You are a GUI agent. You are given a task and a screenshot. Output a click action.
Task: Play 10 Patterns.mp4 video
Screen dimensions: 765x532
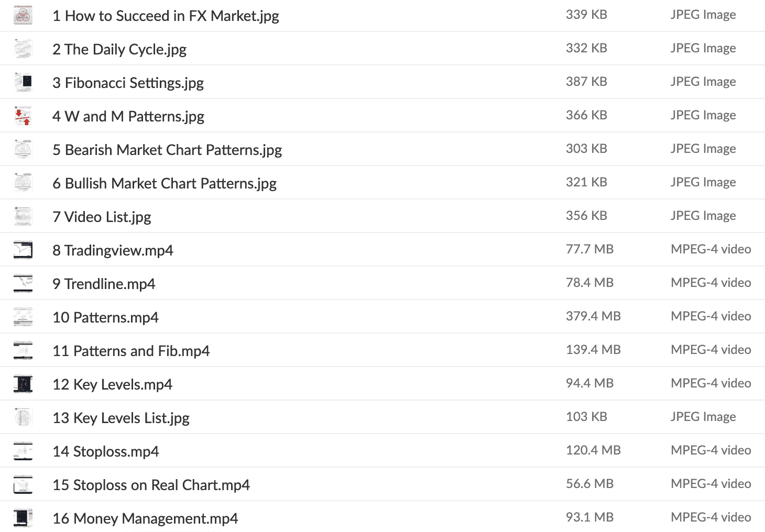click(106, 317)
